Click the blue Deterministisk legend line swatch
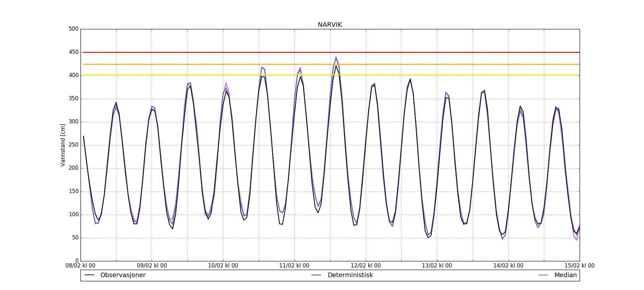Screen dimensions: 644x290 317,275
